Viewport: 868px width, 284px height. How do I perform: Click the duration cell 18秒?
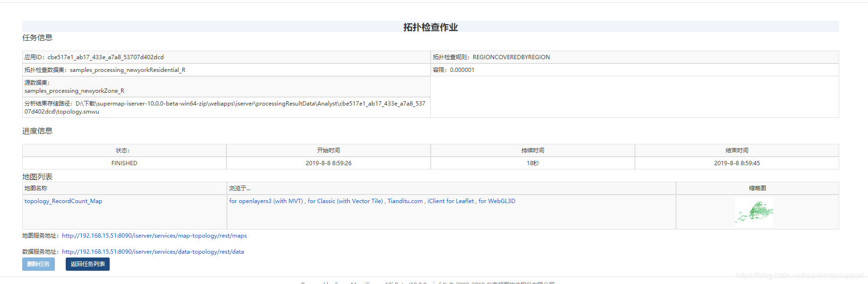coord(533,163)
